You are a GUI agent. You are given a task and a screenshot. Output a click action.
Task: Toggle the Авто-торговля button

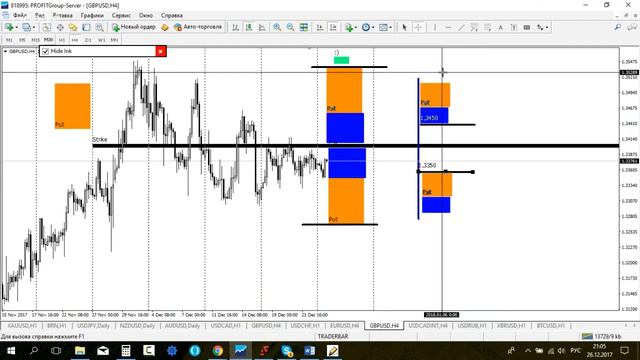click(198, 27)
